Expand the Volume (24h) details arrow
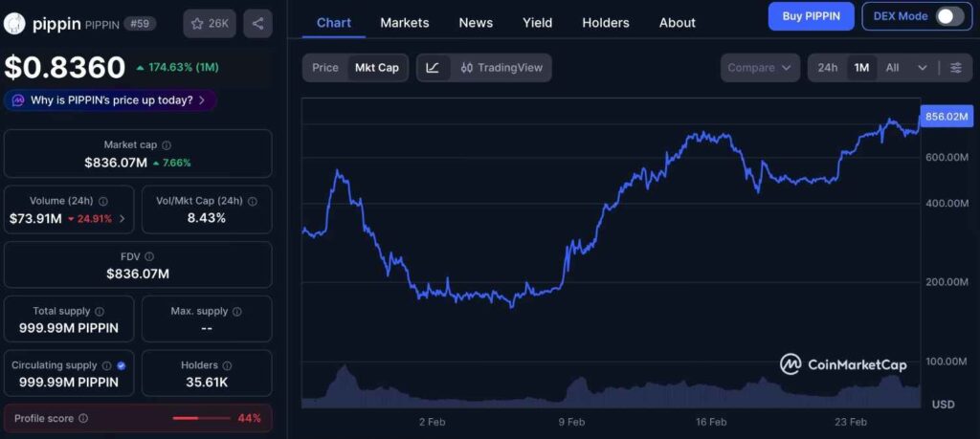Viewport: 980px width, 439px height. [x=122, y=219]
